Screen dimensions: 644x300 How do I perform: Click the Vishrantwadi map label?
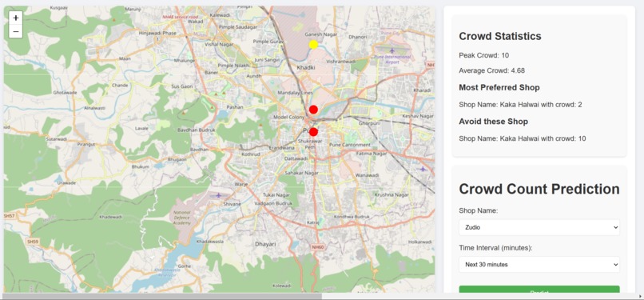[x=340, y=61]
